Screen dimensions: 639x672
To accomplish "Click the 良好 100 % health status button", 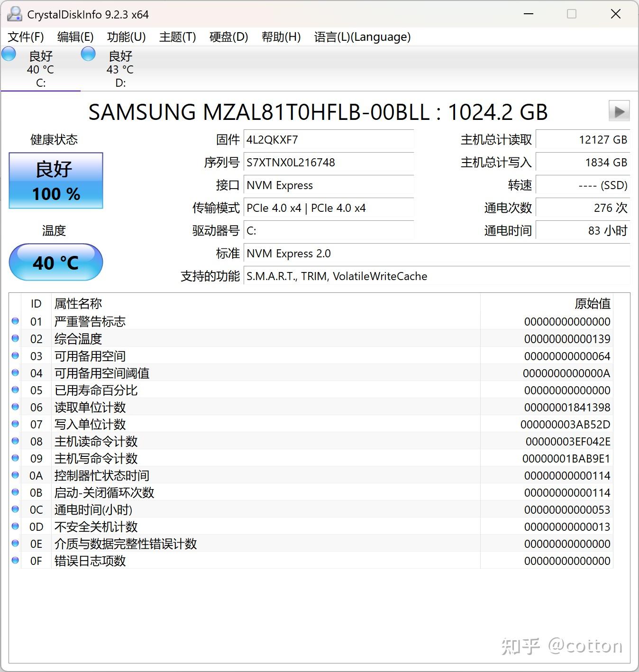I will coord(56,181).
